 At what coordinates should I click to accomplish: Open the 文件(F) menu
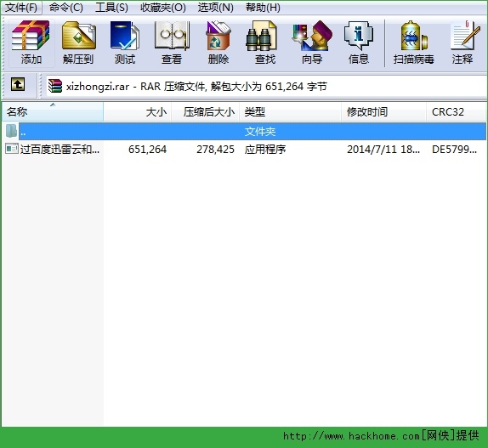click(x=21, y=8)
